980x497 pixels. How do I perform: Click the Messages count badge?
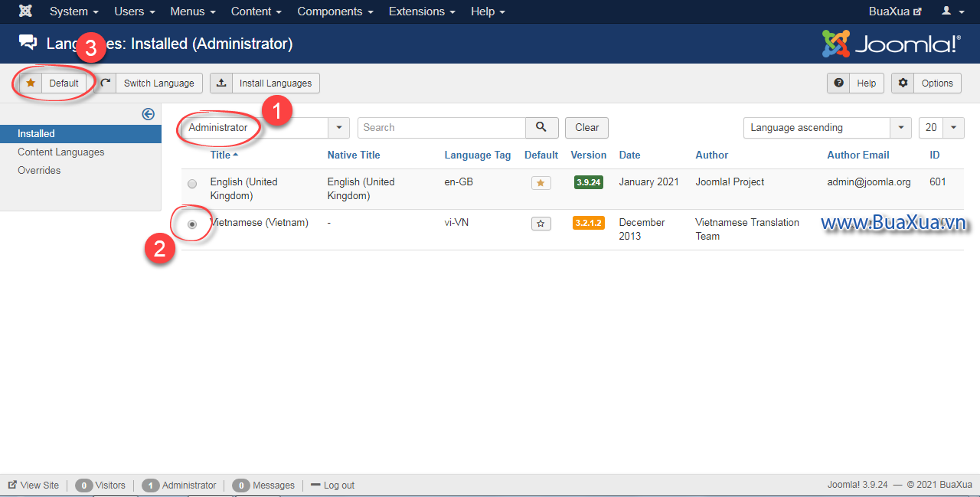tap(241, 486)
